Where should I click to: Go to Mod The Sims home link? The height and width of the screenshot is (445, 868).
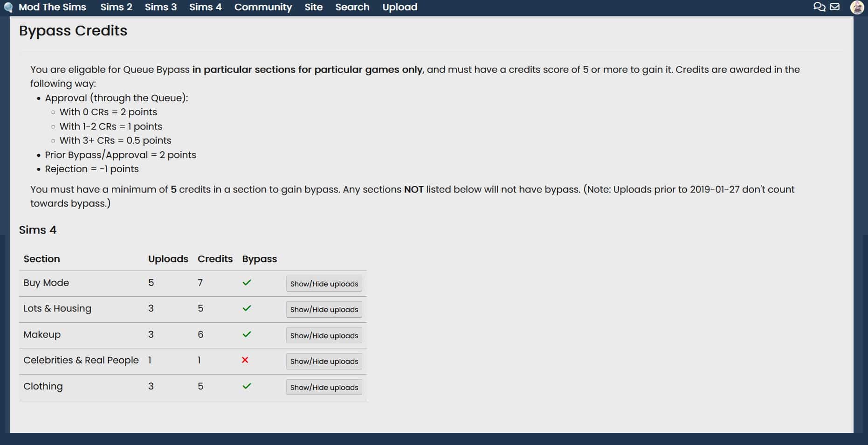tap(52, 7)
